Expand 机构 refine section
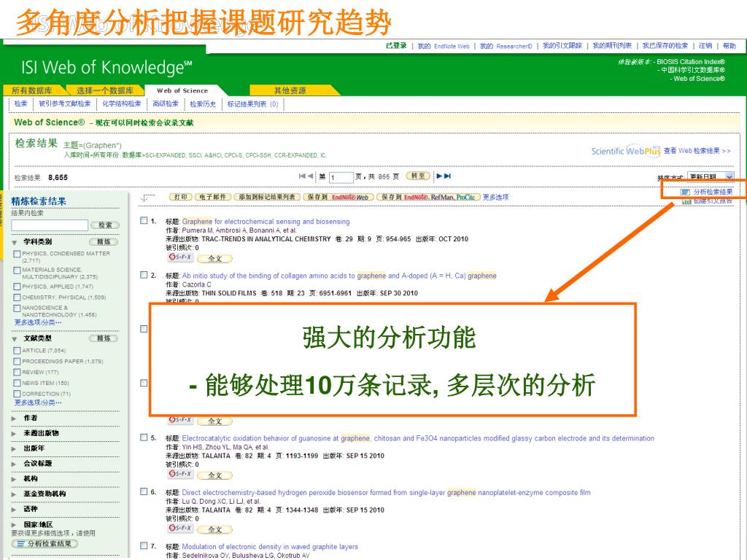The width and height of the screenshot is (747, 560). click(x=14, y=479)
